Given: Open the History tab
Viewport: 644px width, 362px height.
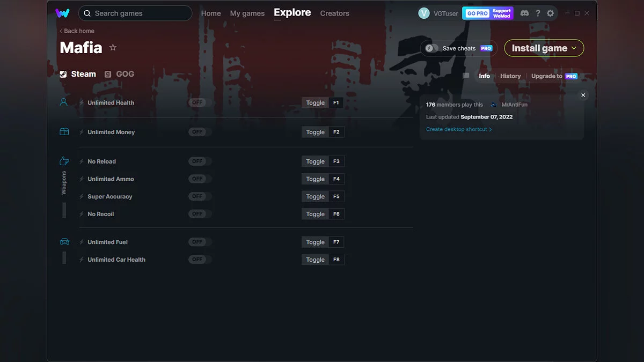Looking at the screenshot, I should click(x=510, y=76).
